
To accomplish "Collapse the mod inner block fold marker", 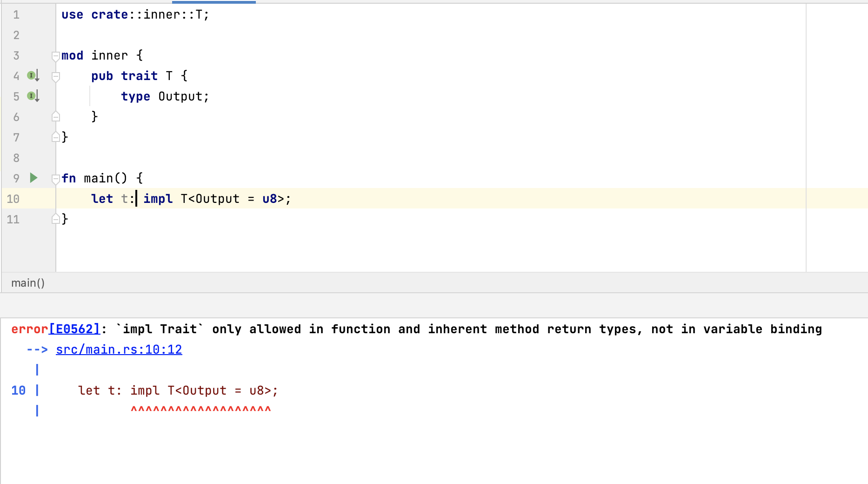I will [56, 55].
